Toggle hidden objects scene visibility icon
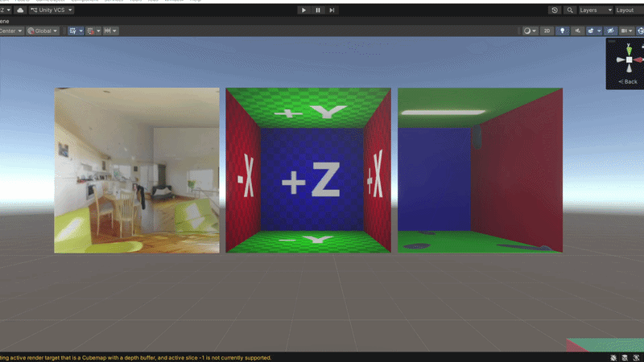The height and width of the screenshot is (362, 644). 611,31
